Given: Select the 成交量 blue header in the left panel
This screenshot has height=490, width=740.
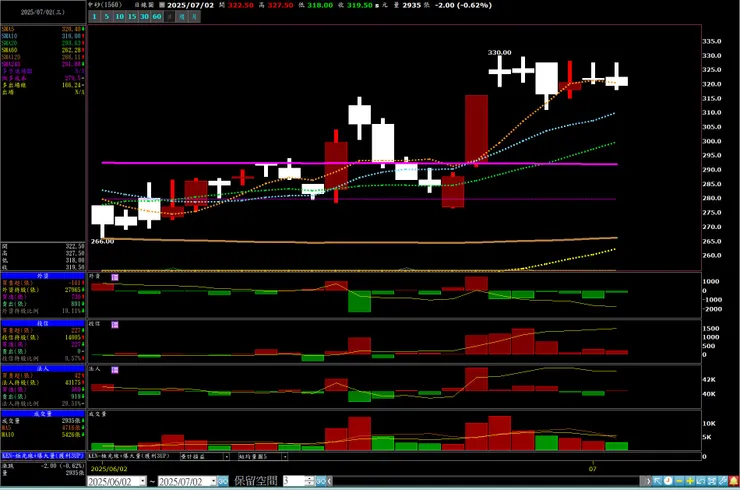Looking at the screenshot, I should pos(43,414).
